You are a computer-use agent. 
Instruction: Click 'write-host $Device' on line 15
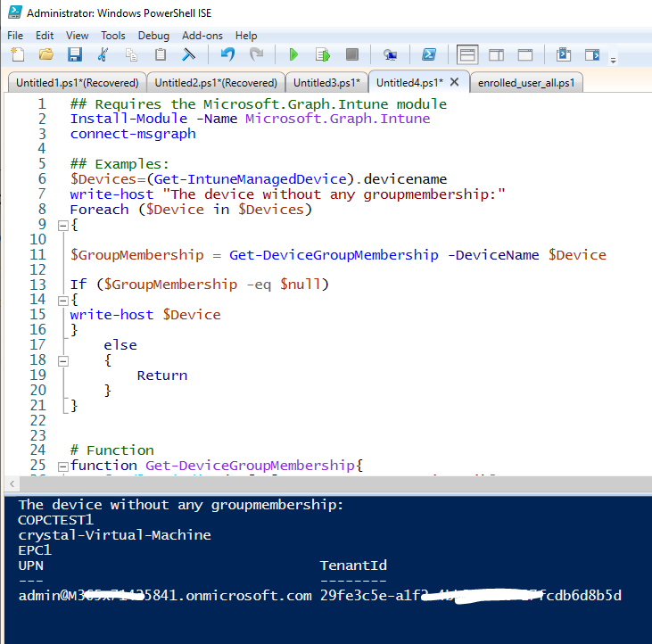point(145,315)
